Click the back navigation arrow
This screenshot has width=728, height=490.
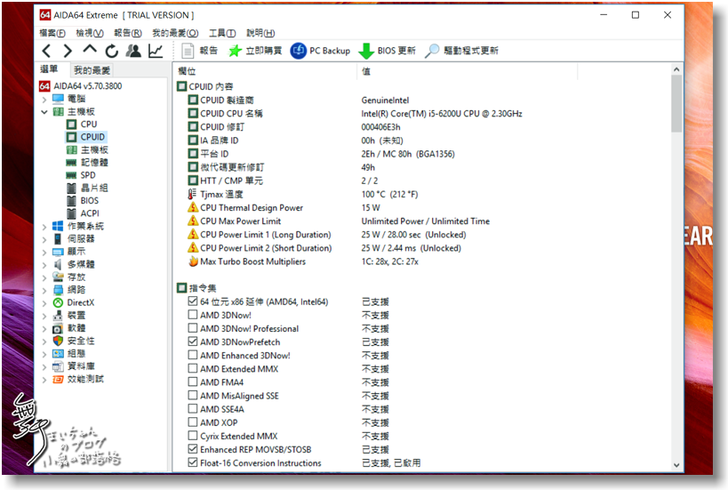47,51
